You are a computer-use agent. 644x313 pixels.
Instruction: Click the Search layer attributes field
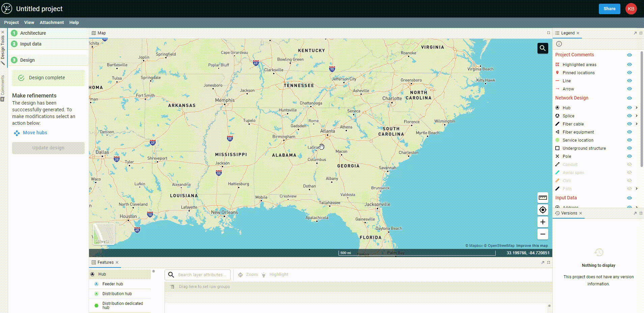[198, 275]
